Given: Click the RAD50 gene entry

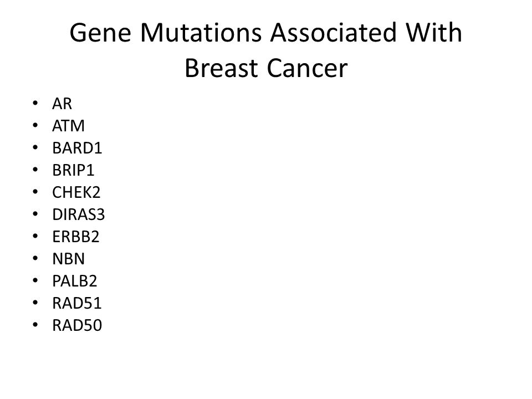Looking at the screenshot, I should point(77,325).
